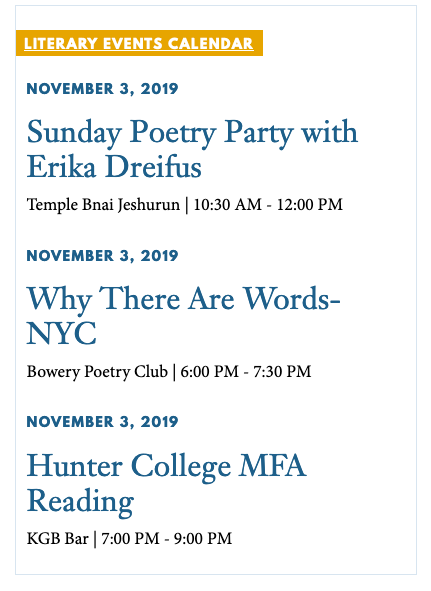Click the words Sunday Poetry Party
Screen dimensions: 431x591
pos(160,133)
